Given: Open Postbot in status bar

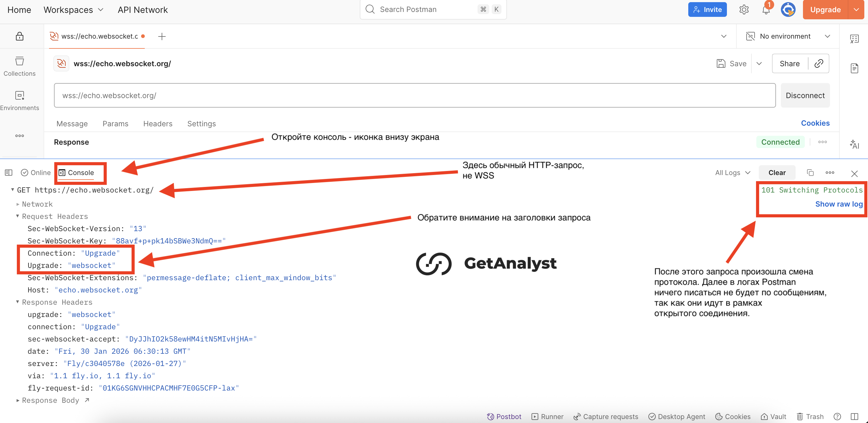Looking at the screenshot, I should coord(504,416).
